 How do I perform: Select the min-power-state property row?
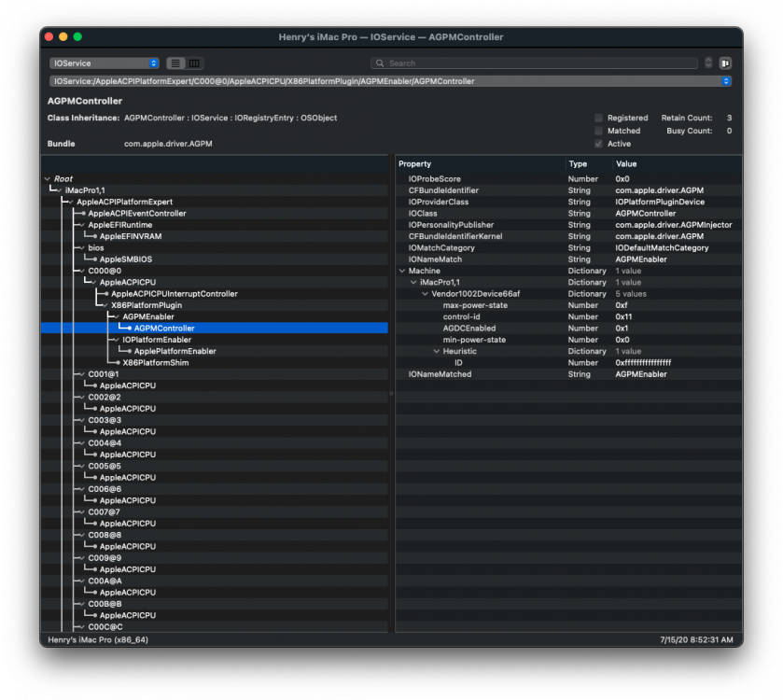(568, 340)
